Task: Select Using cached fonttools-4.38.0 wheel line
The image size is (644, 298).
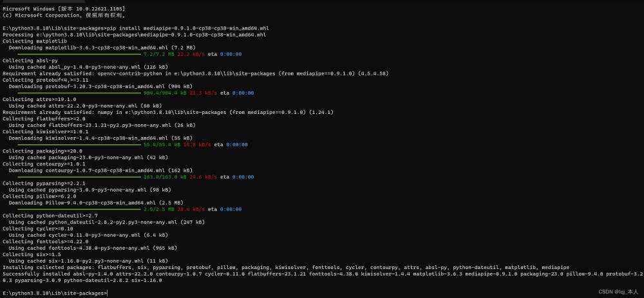Action: [x=92, y=248]
